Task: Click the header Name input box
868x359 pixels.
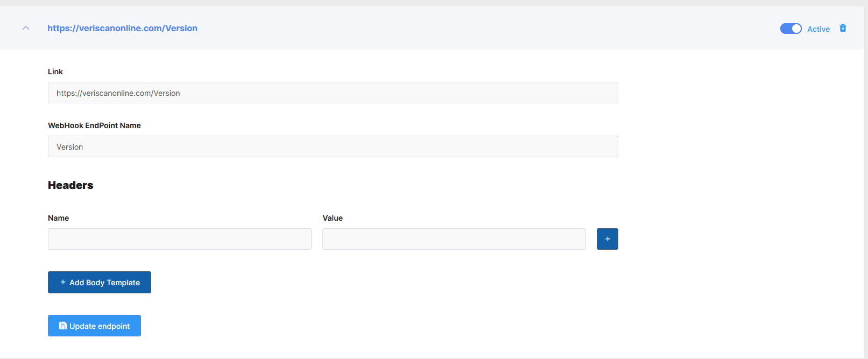Action: [179, 239]
